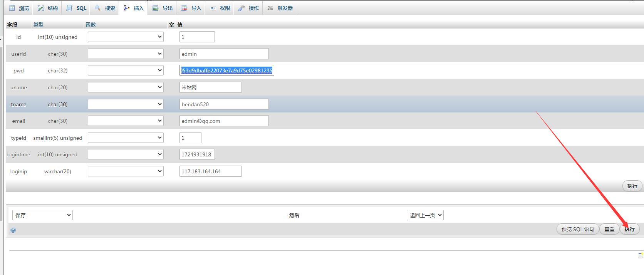
Task: Click the 预览 SQL 语句 button
Action: [577, 229]
